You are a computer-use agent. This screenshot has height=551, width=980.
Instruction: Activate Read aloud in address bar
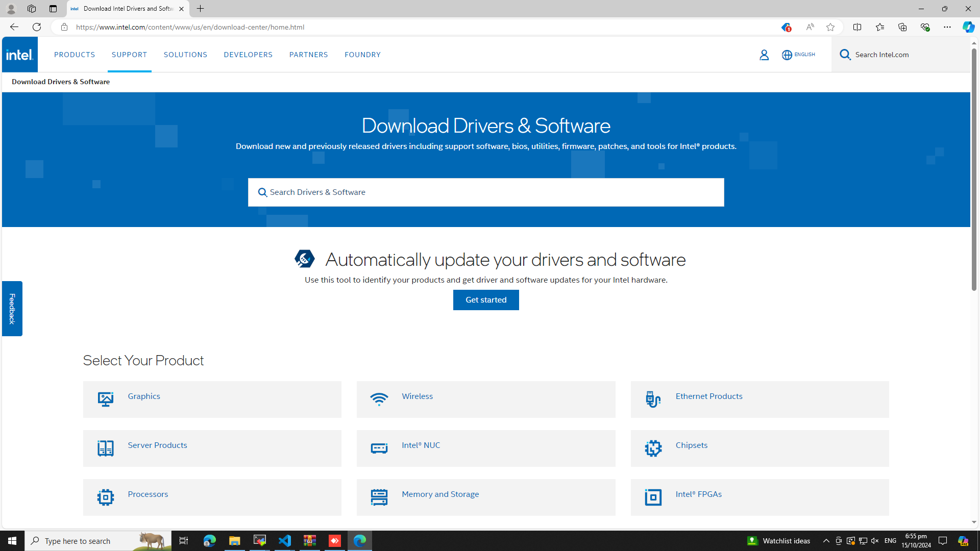tap(810, 27)
